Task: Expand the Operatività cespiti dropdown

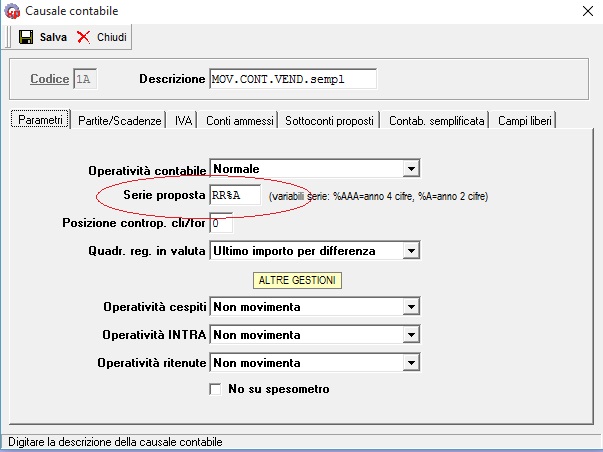Action: [x=410, y=307]
